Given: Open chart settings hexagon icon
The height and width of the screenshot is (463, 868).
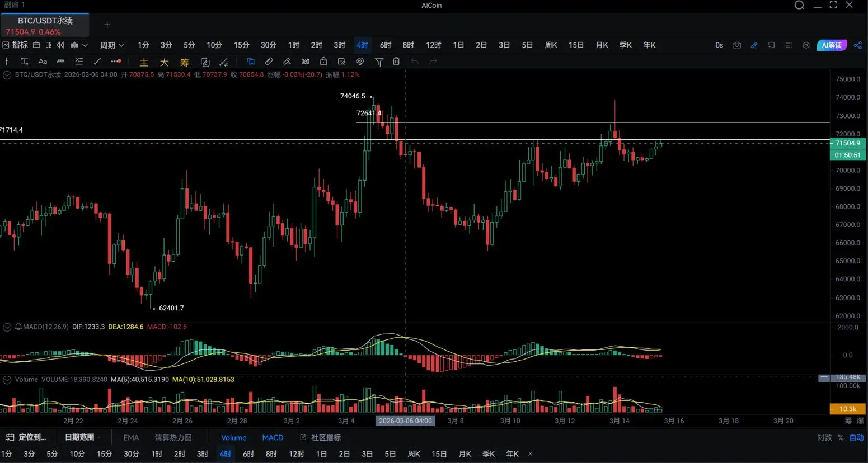Looking at the screenshot, I should (806, 45).
